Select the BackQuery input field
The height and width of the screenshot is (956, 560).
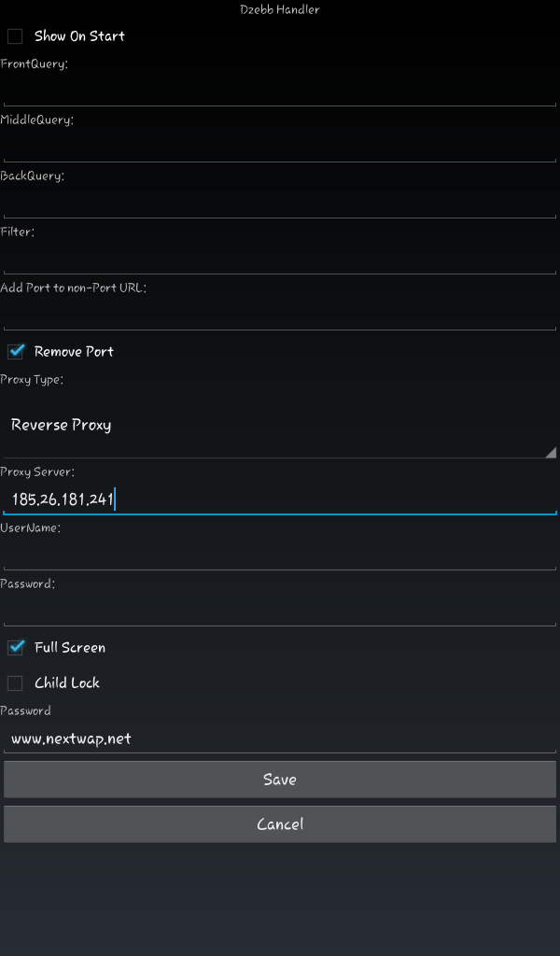pos(280,203)
